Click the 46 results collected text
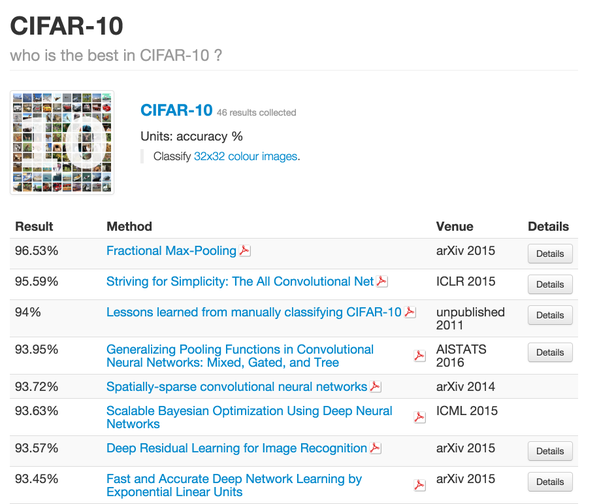This screenshot has height=504, width=599. pyautogui.click(x=256, y=113)
